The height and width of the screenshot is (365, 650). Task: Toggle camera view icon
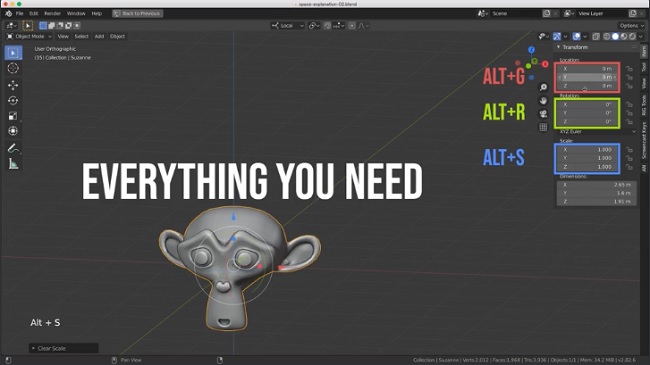pos(543,114)
